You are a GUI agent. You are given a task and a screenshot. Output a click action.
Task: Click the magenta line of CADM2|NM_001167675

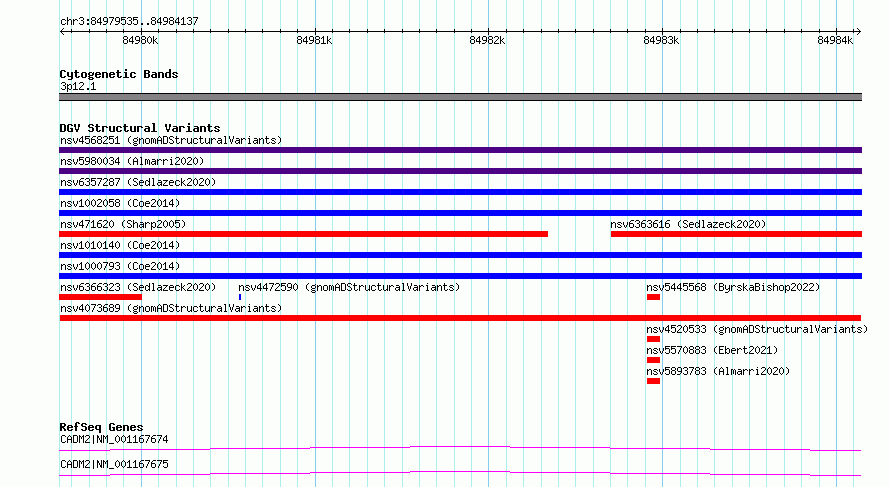(x=460, y=473)
